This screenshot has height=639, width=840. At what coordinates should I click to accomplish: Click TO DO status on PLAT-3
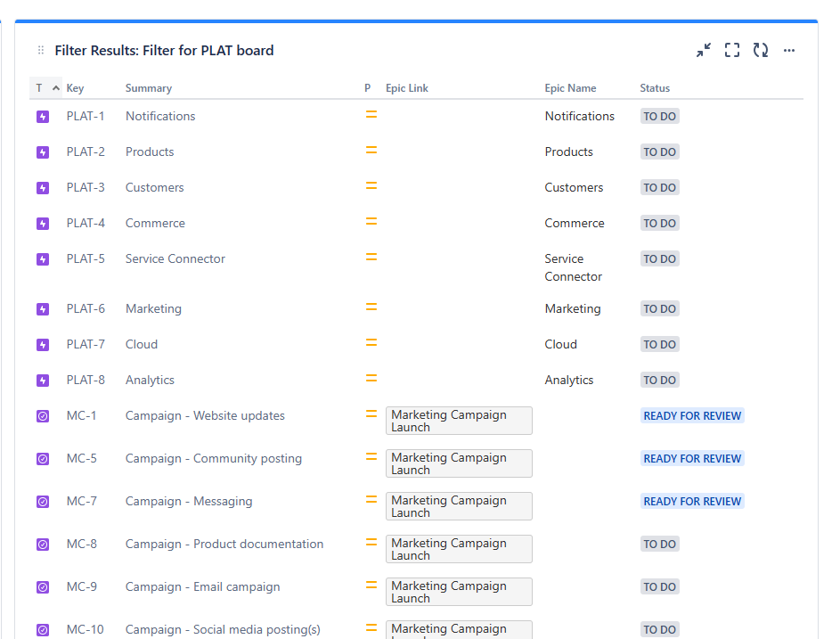pyautogui.click(x=659, y=188)
